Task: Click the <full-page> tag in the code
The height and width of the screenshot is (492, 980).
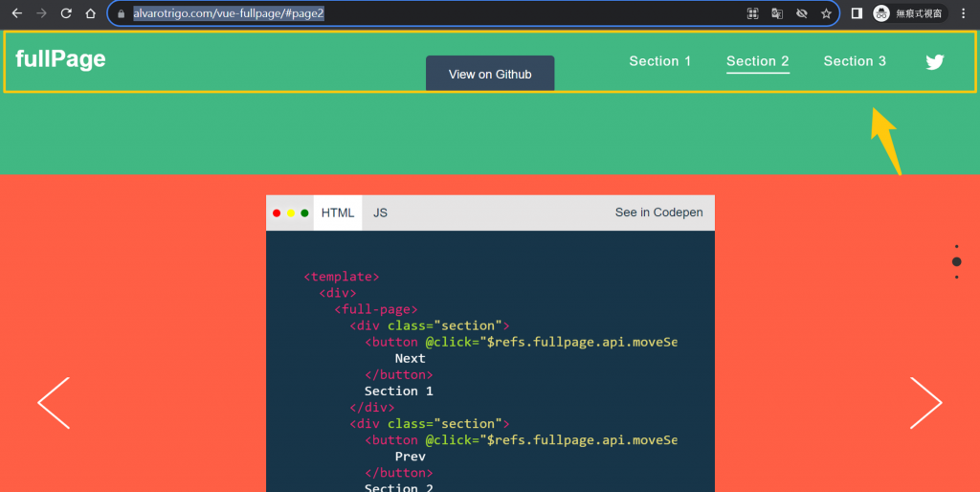Action: [x=375, y=309]
